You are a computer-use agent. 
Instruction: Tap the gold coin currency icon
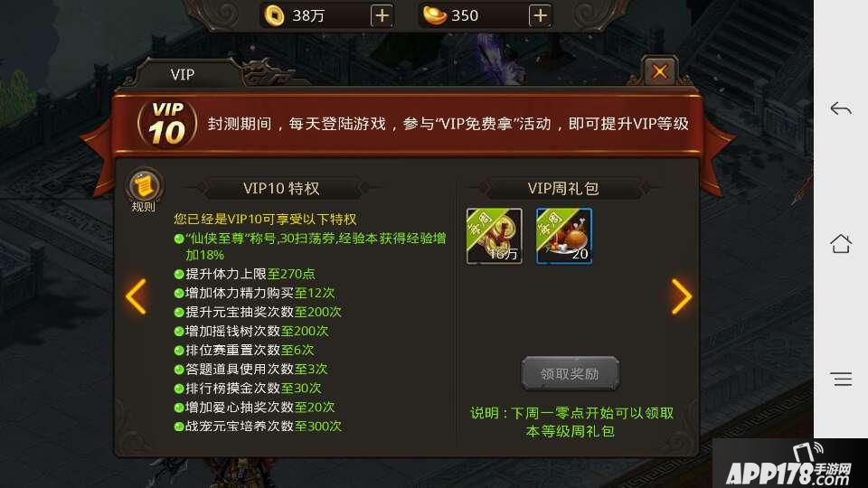pyautogui.click(x=274, y=15)
